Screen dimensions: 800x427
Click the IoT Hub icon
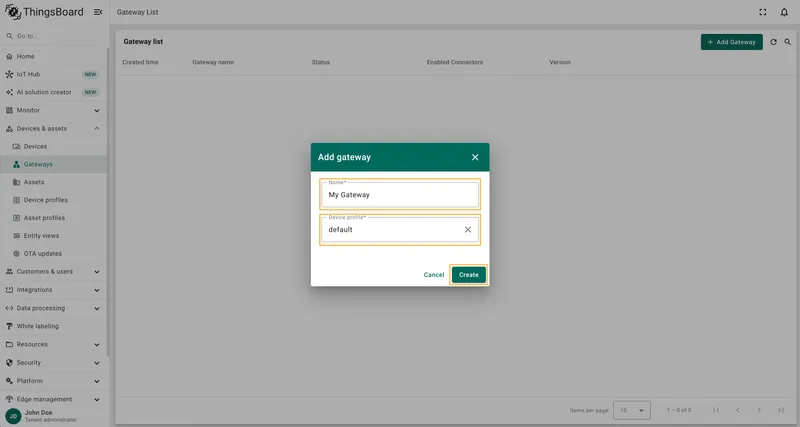click(9, 74)
